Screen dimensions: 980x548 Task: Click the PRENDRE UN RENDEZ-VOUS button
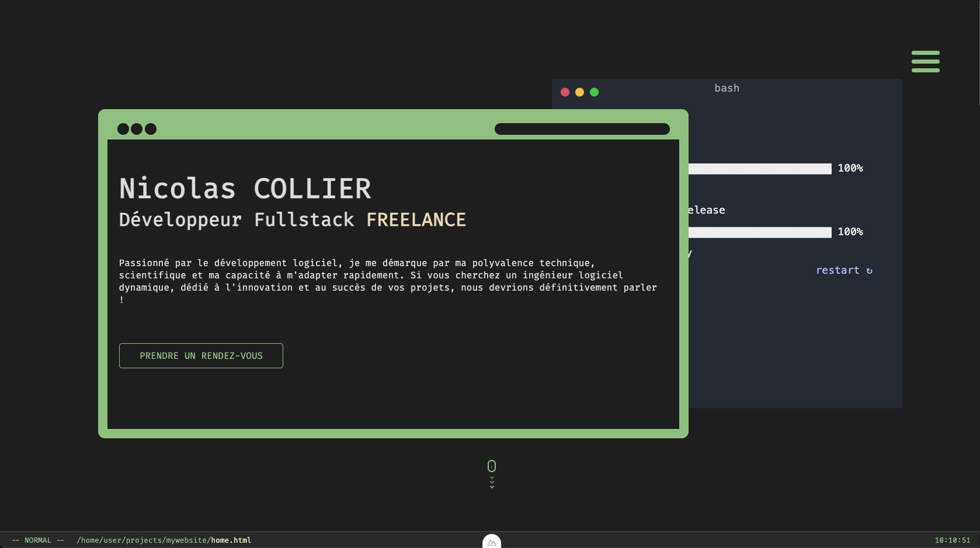coord(201,355)
